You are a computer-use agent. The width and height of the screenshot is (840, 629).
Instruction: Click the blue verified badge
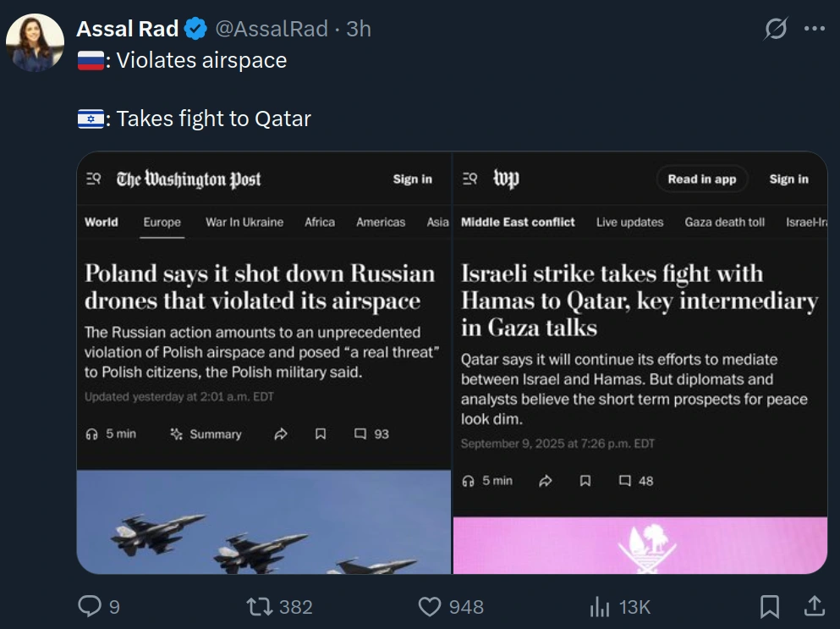point(196,29)
